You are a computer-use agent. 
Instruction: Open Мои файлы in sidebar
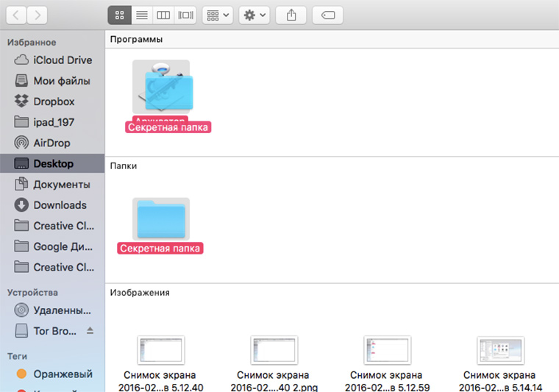(x=52, y=81)
